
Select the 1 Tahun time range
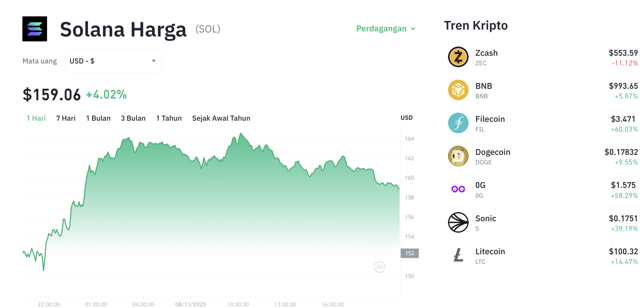[169, 118]
